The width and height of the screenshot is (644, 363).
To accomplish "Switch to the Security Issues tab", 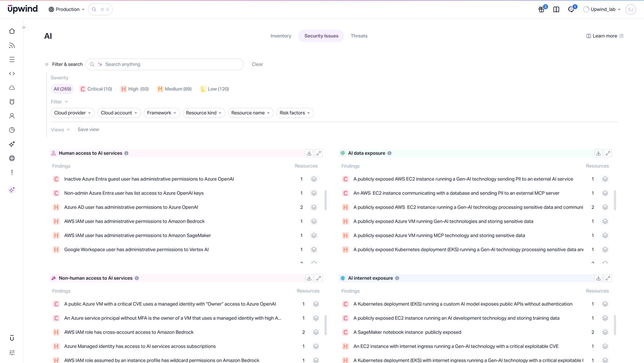I will coord(321,36).
